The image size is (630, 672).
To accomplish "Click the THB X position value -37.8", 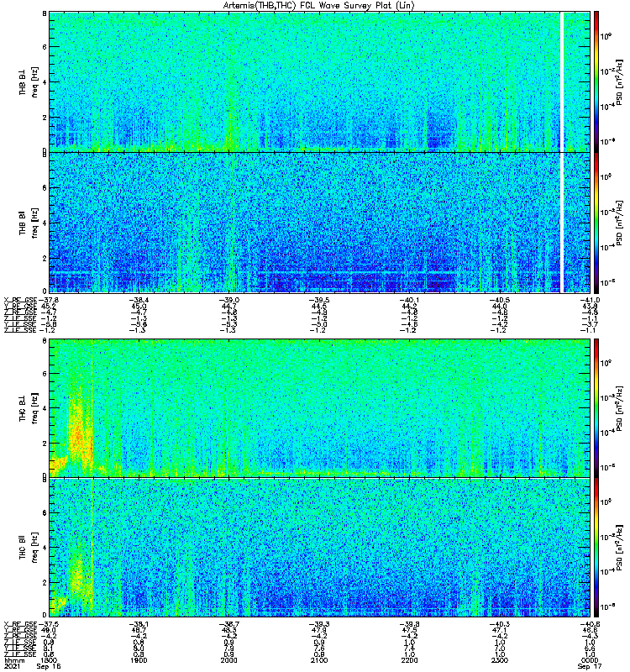I will click(49, 300).
